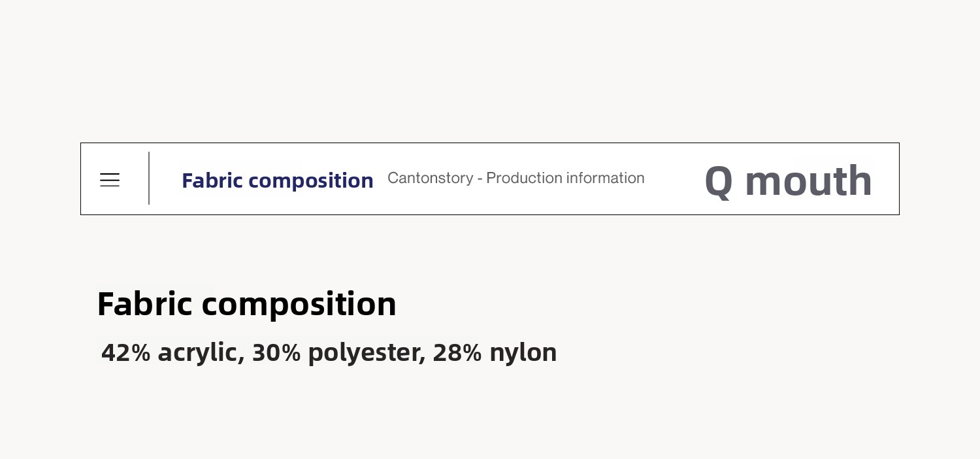Select the "28%" figure
980x459 pixels.
tap(457, 353)
